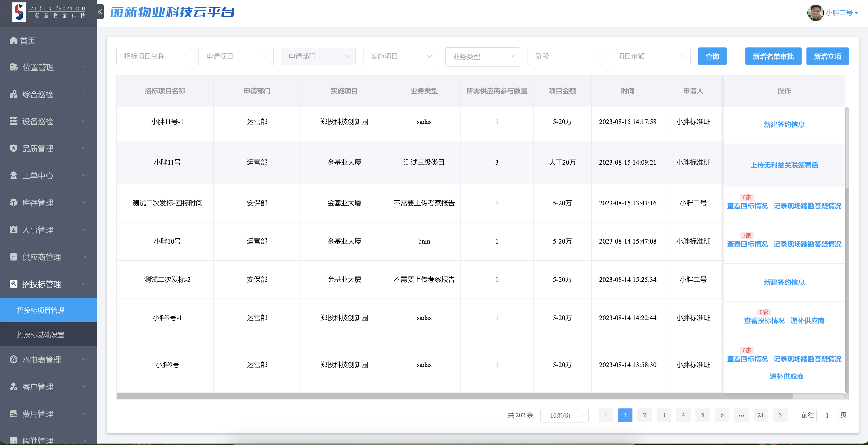This screenshot has width=868, height=445.
Task: Click the 查询 search button
Action: 712,56
